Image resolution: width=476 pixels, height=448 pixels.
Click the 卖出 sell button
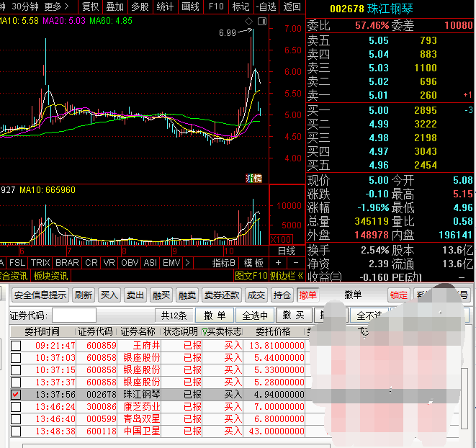(135, 295)
